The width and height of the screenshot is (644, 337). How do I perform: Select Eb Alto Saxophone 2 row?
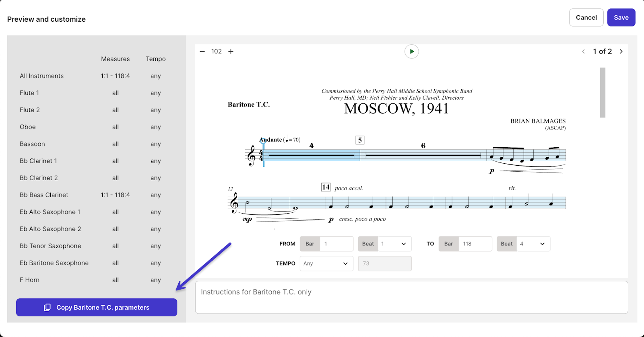pos(97,229)
